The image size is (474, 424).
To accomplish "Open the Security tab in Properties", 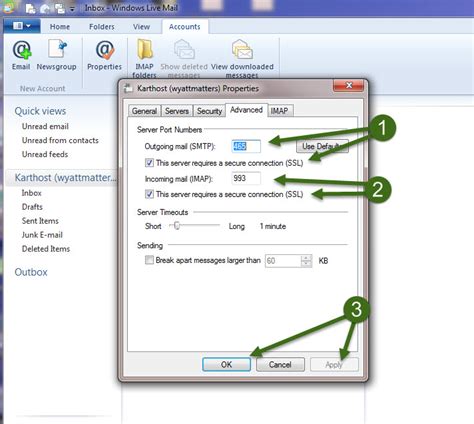I will [x=209, y=111].
